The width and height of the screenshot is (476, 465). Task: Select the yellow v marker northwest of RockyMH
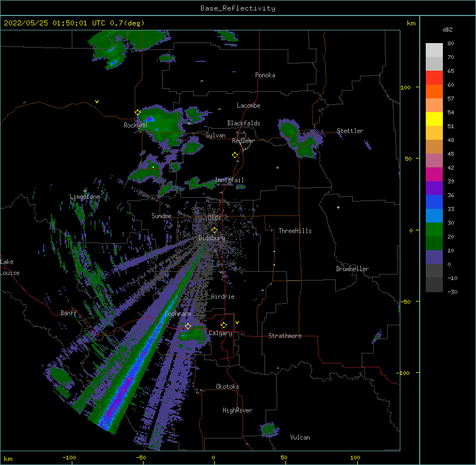(x=97, y=102)
